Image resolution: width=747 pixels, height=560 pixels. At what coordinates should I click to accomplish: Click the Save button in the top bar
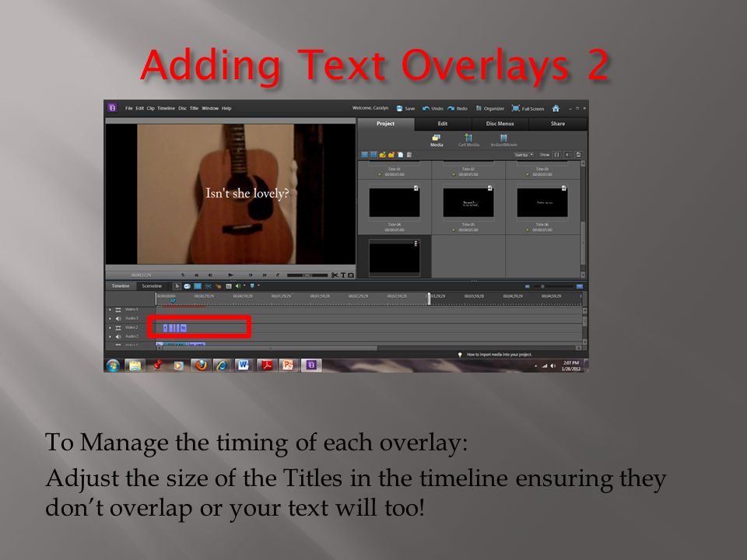coord(405,109)
